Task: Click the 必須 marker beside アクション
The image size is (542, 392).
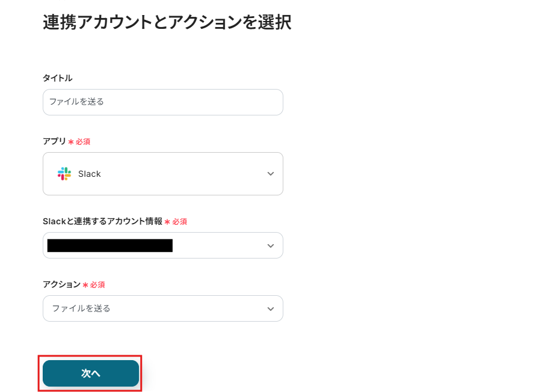Action: pos(97,285)
